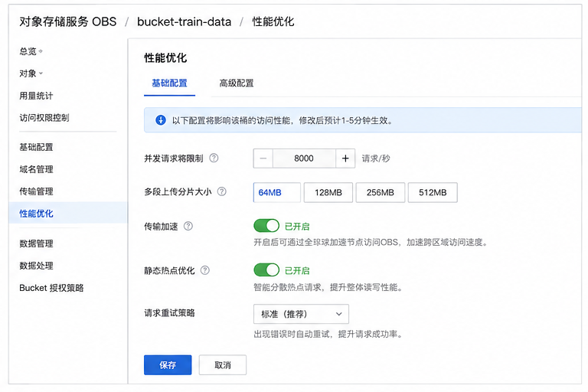
Task: Select 64MB multipart chunk size
Action: 276,192
